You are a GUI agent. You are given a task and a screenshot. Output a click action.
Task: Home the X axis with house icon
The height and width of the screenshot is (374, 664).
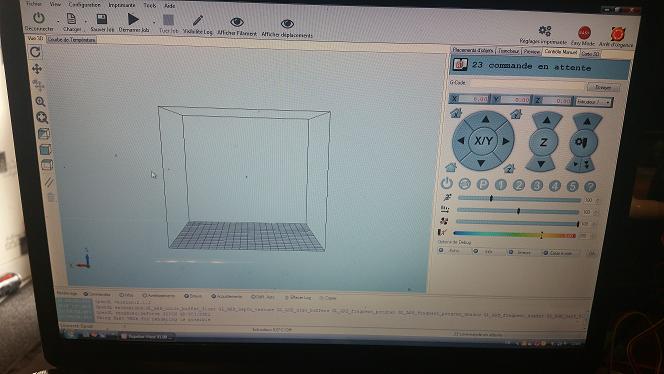(456, 113)
